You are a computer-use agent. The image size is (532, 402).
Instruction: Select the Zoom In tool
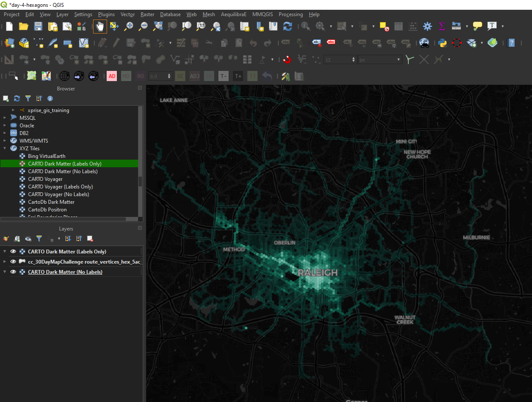point(128,26)
